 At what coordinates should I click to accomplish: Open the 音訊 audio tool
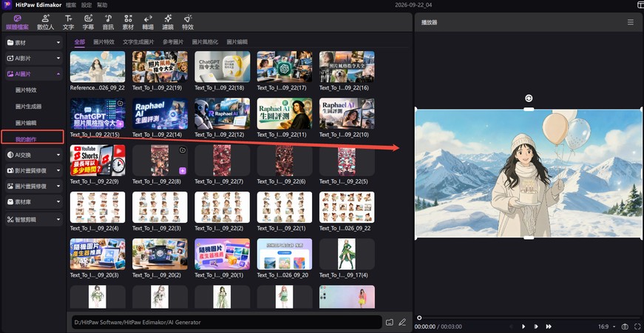click(108, 23)
